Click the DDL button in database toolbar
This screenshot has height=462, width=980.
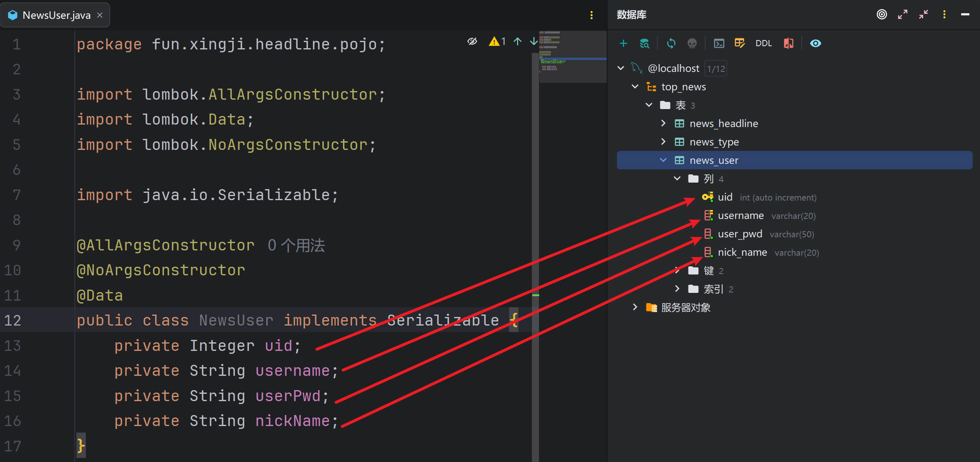click(763, 43)
